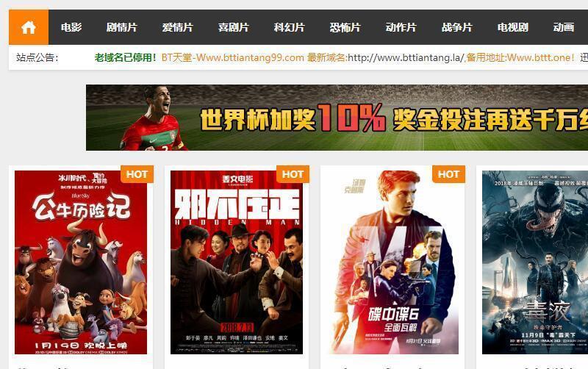Open the World Cup 10% bonus banner
This screenshot has height=369, width=588.
point(337,118)
